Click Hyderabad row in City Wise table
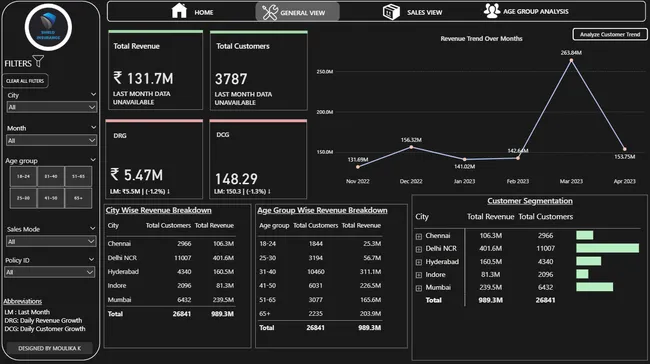650x364 pixels. [171, 272]
